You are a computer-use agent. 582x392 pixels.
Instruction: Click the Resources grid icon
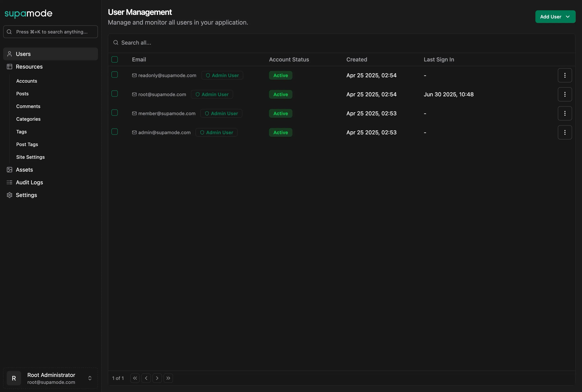tap(10, 67)
